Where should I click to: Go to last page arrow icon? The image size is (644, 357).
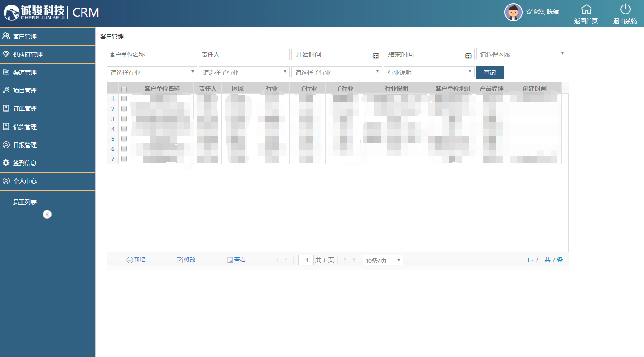point(353,260)
